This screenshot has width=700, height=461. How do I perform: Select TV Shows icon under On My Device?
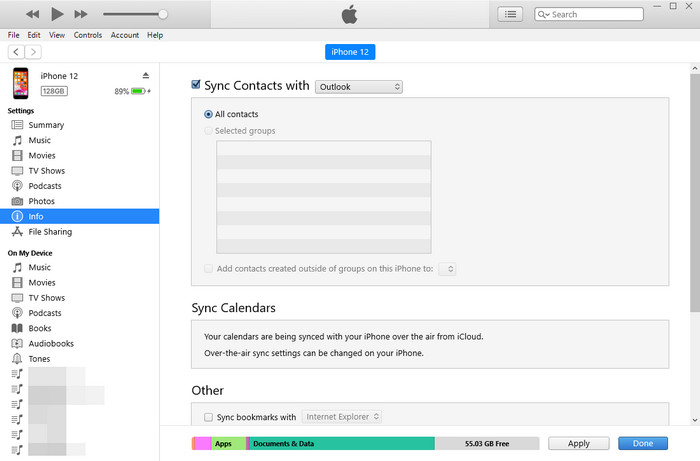[x=17, y=298]
